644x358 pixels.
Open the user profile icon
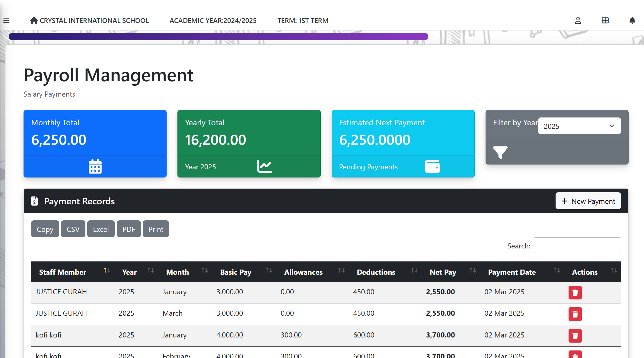point(578,21)
